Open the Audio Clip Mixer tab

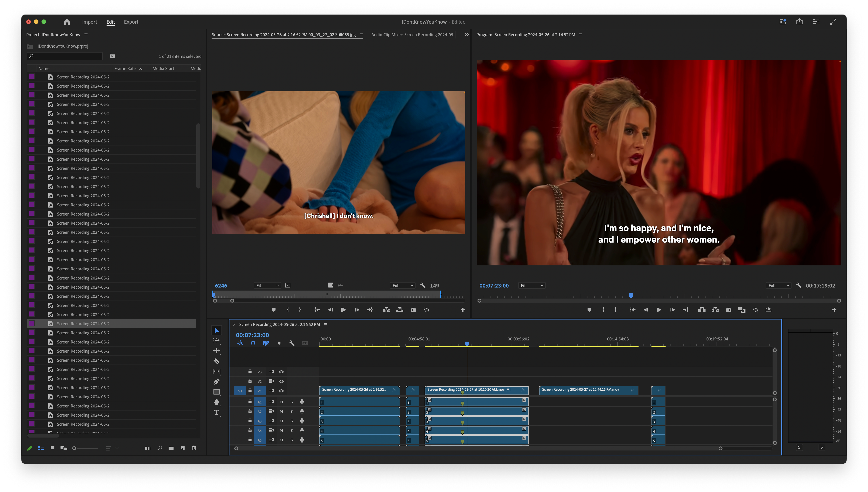click(412, 35)
